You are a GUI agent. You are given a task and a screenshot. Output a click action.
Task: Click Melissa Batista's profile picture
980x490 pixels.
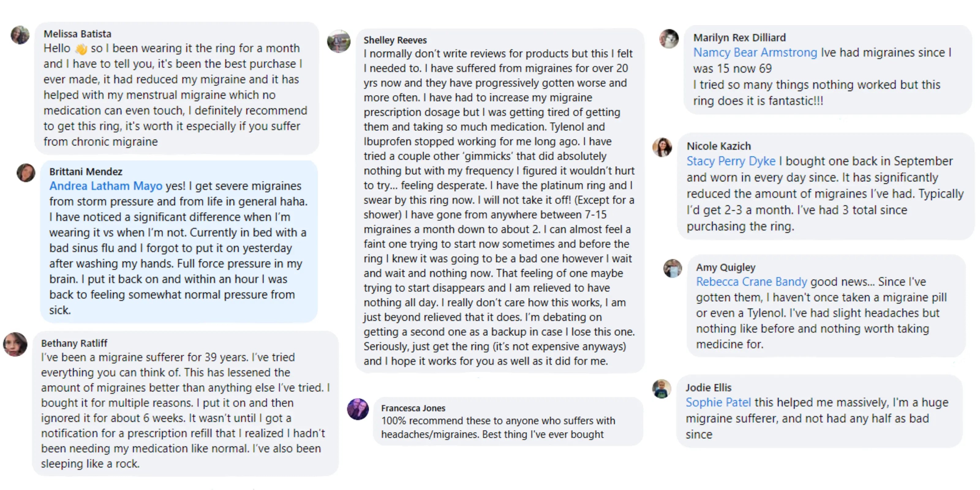[20, 36]
